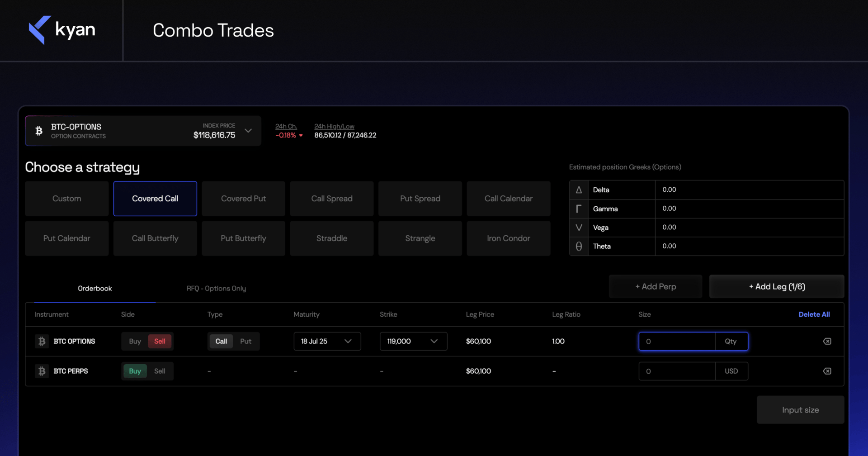The image size is (868, 456).
Task: Click the -0.18% change value
Action: pos(286,135)
